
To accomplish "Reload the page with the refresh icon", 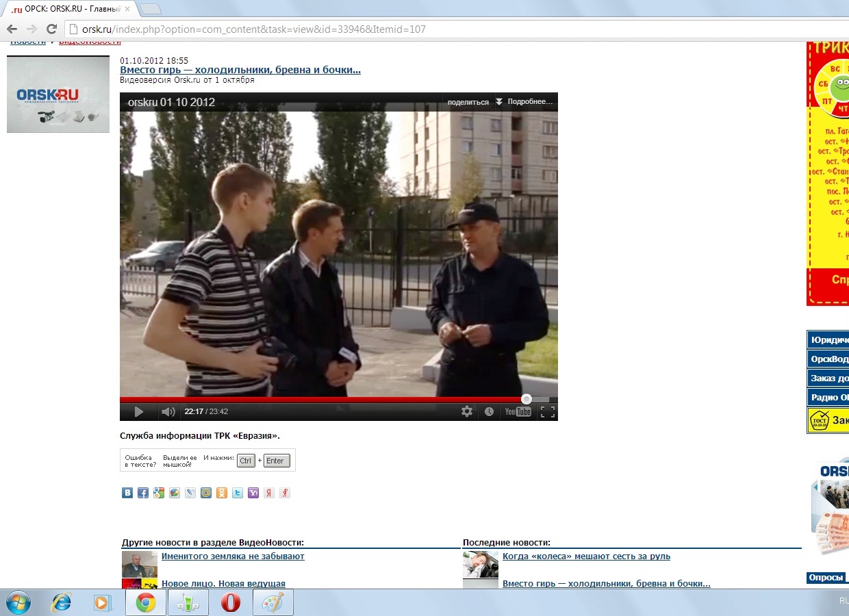I will tap(51, 29).
